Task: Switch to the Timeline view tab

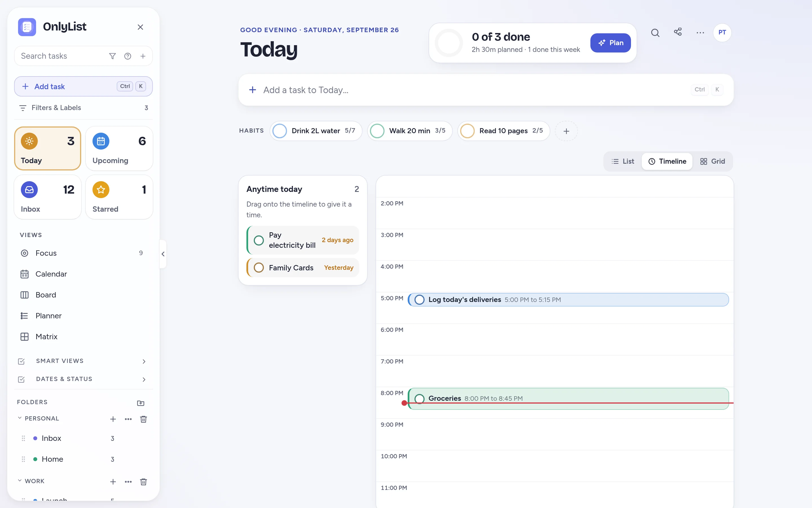Action: pyautogui.click(x=667, y=162)
